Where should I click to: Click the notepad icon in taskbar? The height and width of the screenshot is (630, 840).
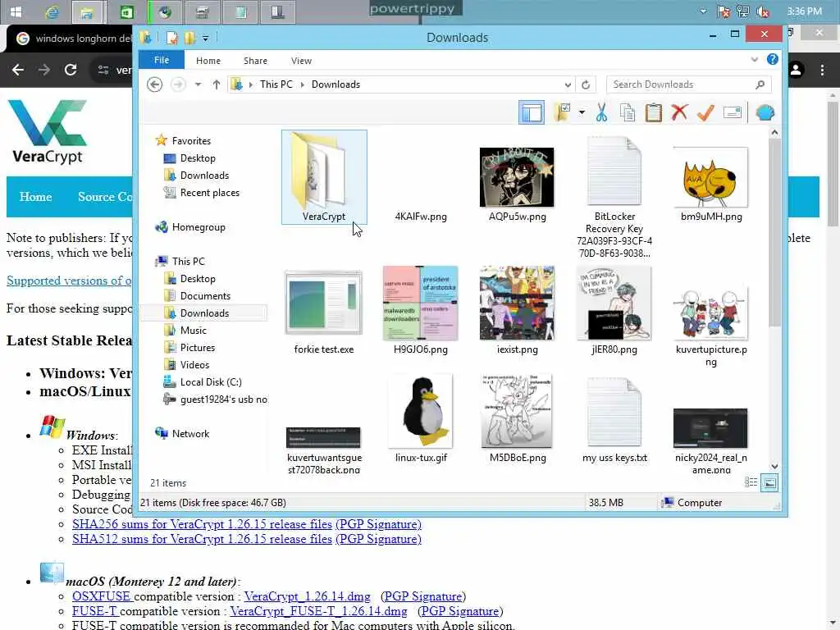[x=240, y=11]
